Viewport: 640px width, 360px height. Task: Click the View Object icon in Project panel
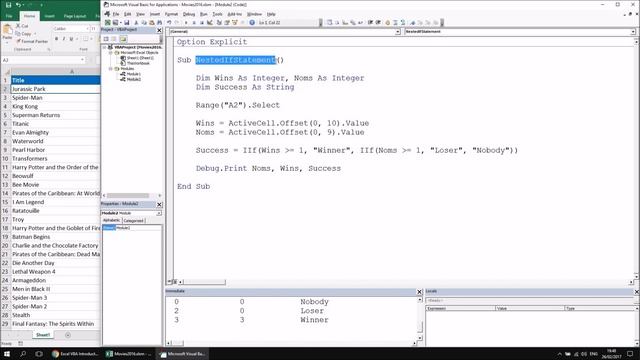[114, 39]
